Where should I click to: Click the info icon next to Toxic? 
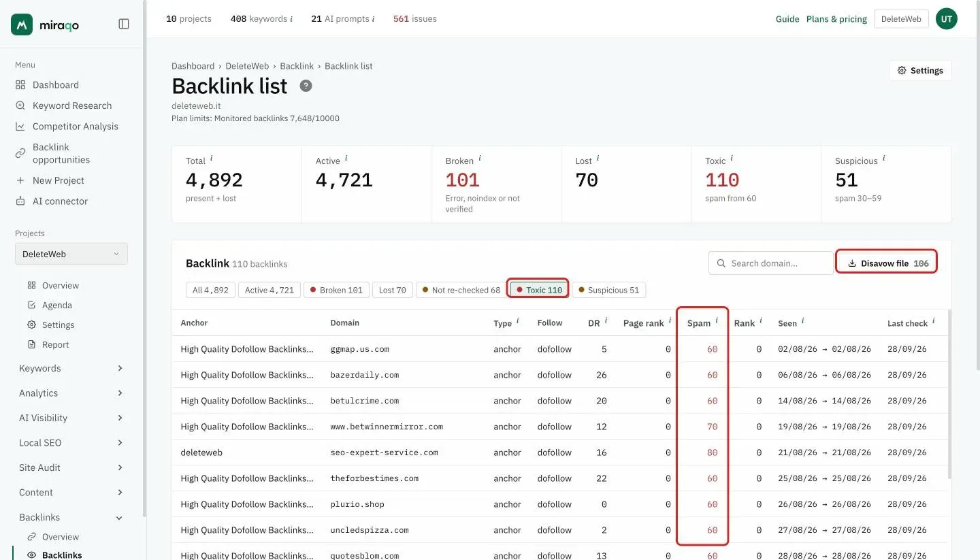(732, 159)
